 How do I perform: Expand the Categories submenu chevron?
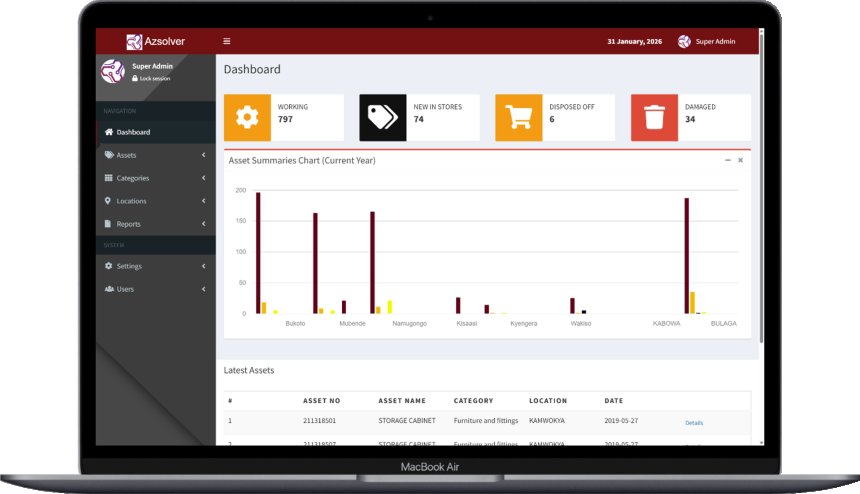203,178
